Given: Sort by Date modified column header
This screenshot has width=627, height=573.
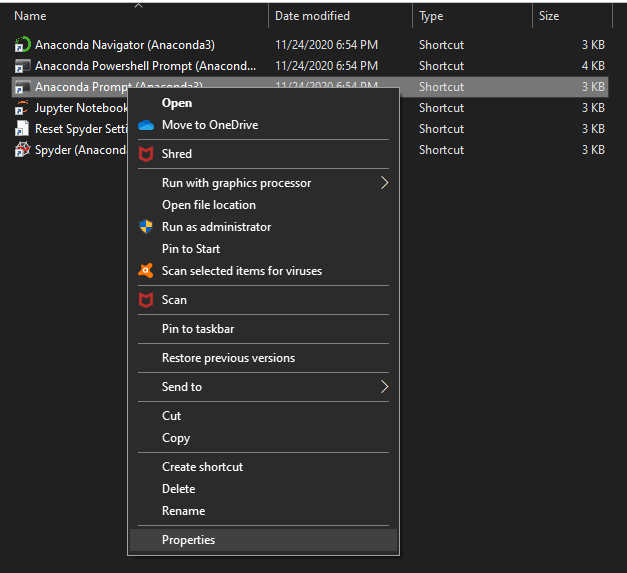Looking at the screenshot, I should point(312,16).
